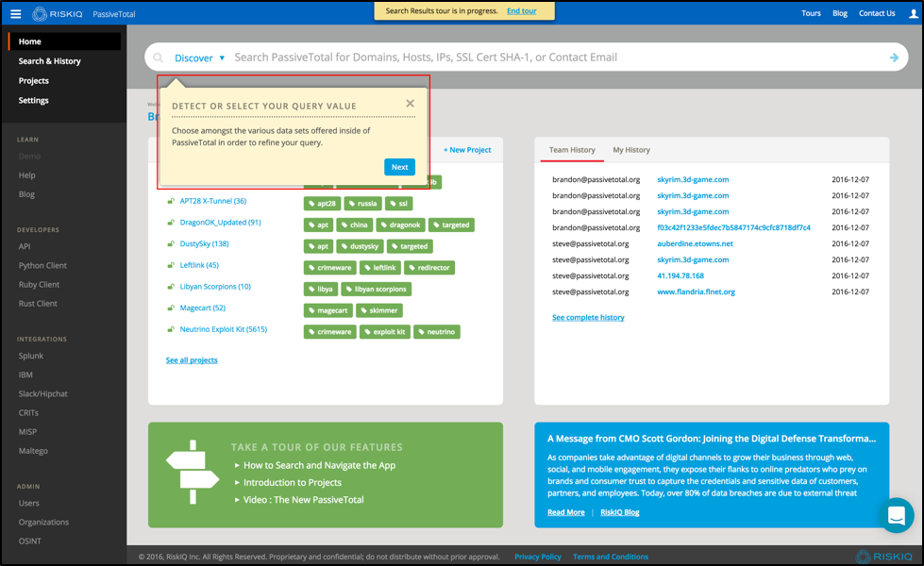The width and height of the screenshot is (924, 566).
Task: Open the user account icon
Action: click(x=913, y=13)
